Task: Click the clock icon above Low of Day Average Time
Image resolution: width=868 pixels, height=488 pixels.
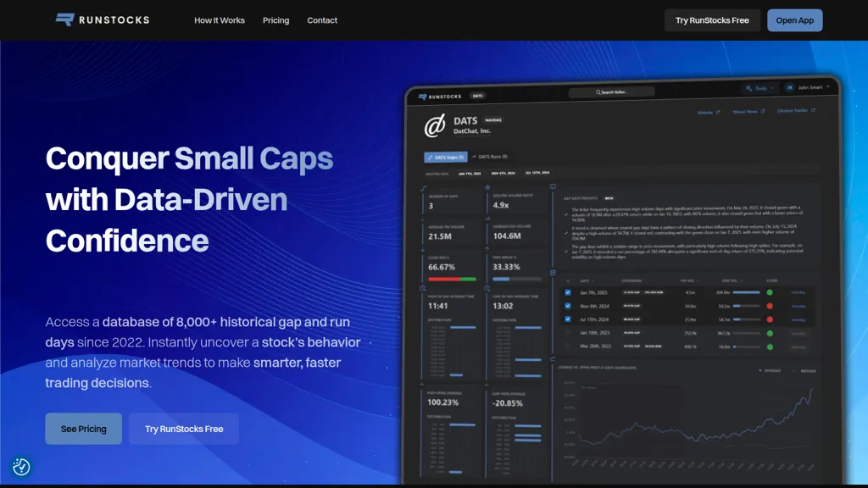Action: 487,288
